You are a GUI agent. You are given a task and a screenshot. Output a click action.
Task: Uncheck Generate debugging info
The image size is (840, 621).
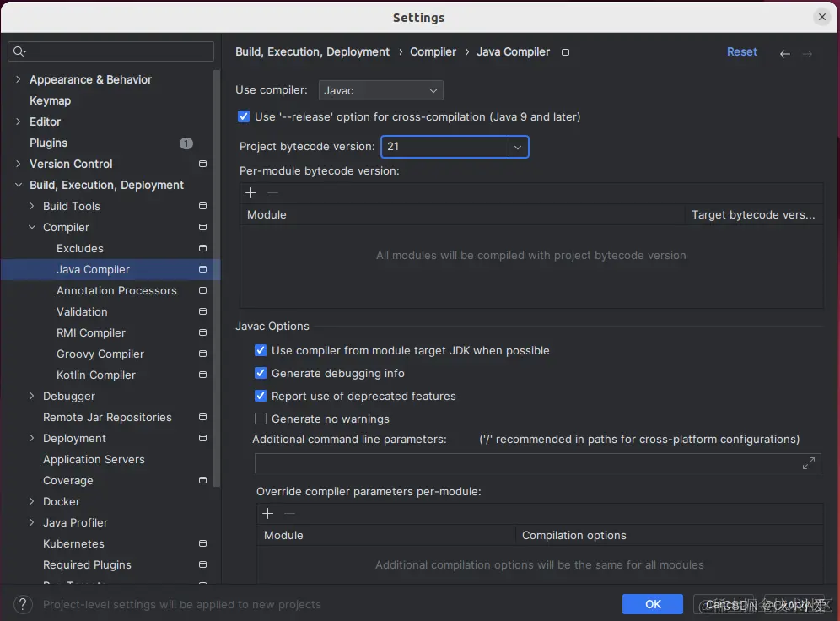click(x=261, y=373)
